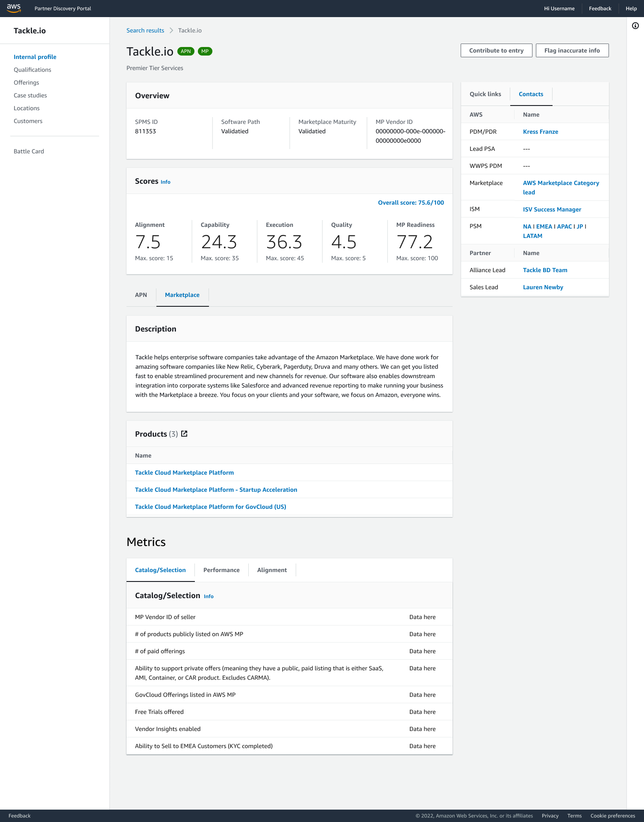Click Free Trials offered row
This screenshot has height=822, width=644.
(x=289, y=712)
